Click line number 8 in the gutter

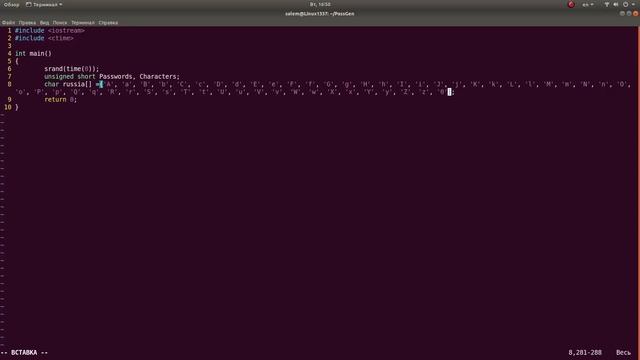coord(9,84)
